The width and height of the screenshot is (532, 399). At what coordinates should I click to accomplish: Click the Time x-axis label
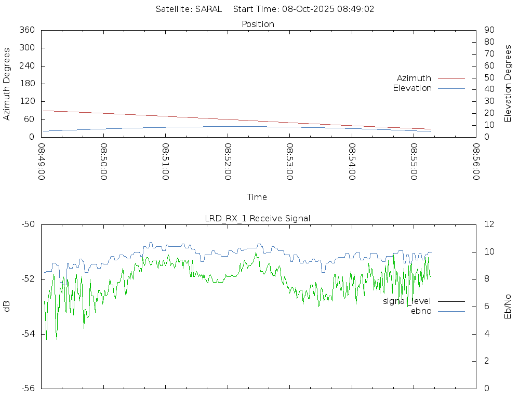tap(257, 197)
